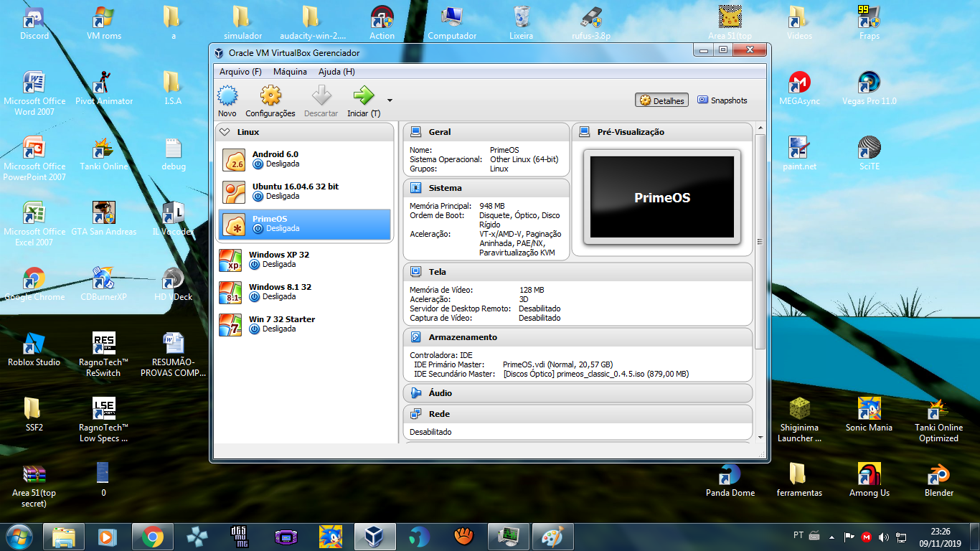Click the PT language indicator
This screenshot has width=980, height=551.
click(x=798, y=535)
